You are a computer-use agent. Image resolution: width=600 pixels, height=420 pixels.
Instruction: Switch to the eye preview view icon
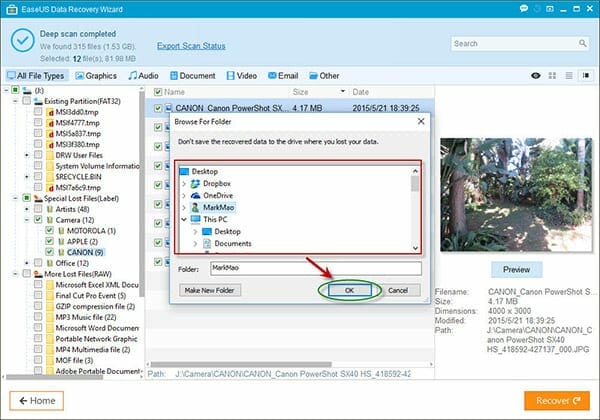pos(538,76)
